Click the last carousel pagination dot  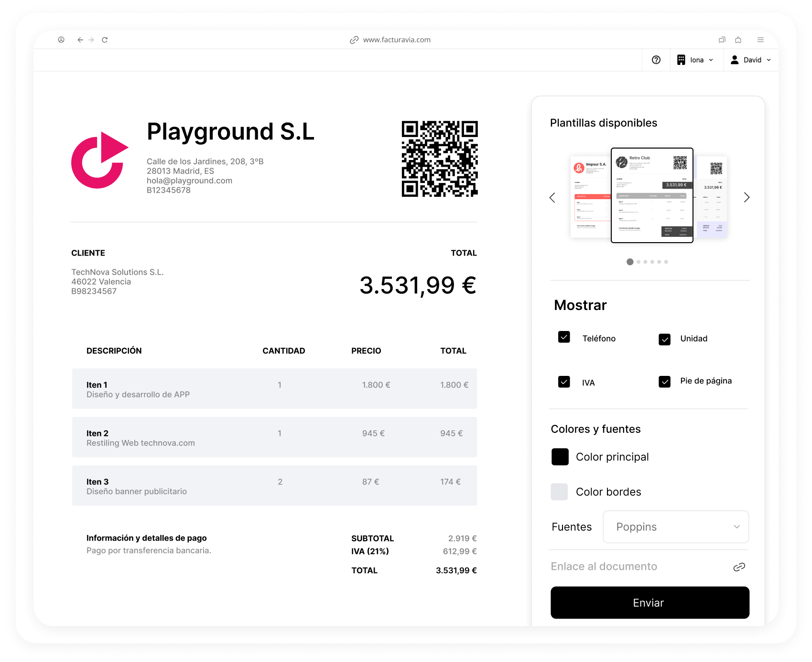pyautogui.click(x=666, y=262)
